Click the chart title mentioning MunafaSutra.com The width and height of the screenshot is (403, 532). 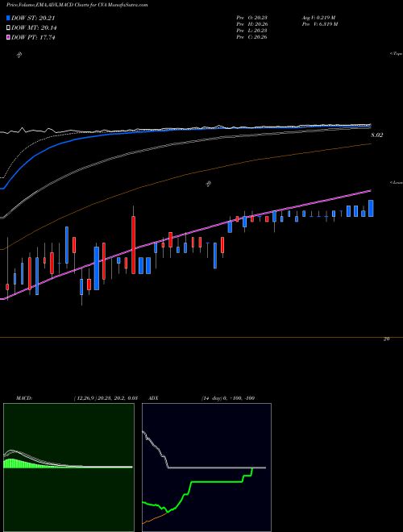click(77, 5)
